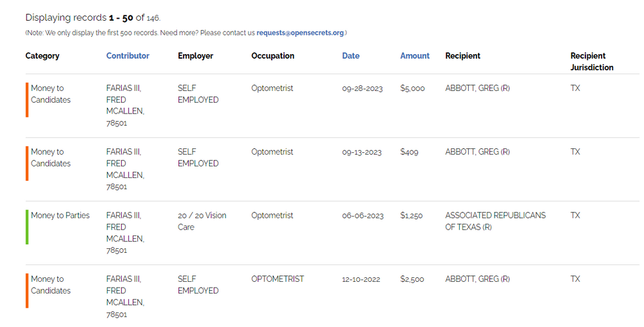
Task: Click the Occupation column header
Action: pyautogui.click(x=272, y=56)
